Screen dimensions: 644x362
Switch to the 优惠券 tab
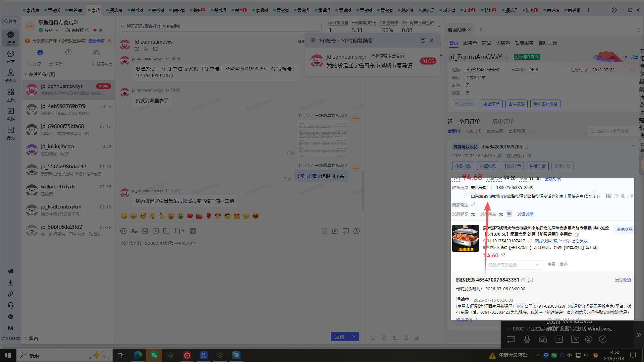tap(503, 43)
